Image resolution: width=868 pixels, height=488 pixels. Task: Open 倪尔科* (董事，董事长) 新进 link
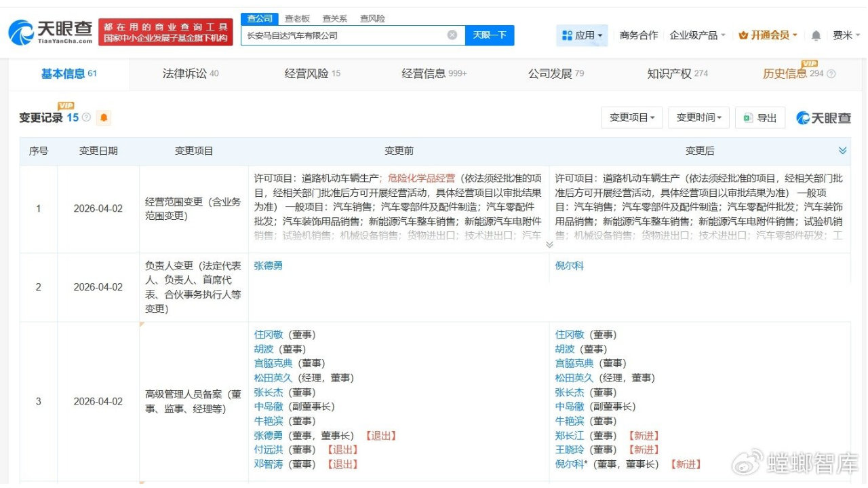(571, 464)
